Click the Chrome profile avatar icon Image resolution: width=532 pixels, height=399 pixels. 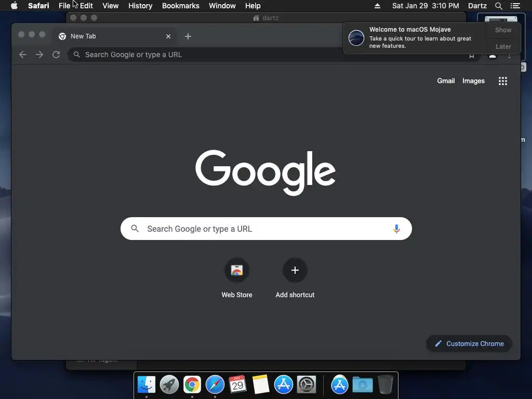(x=493, y=56)
